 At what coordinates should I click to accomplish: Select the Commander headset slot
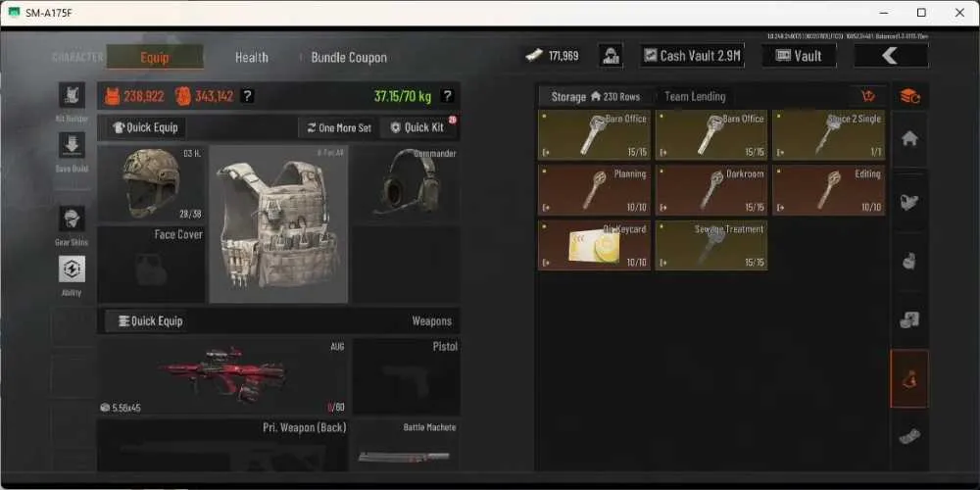406,184
